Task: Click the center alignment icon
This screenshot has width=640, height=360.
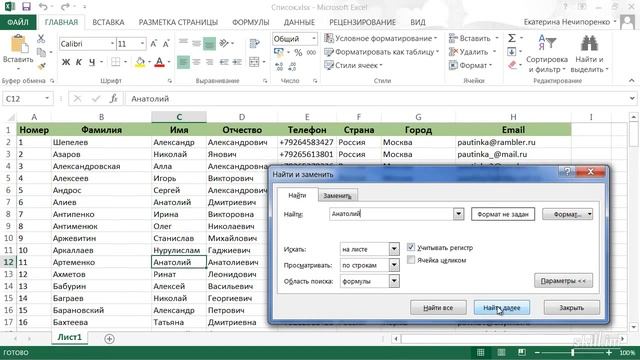Action: [x=196, y=62]
